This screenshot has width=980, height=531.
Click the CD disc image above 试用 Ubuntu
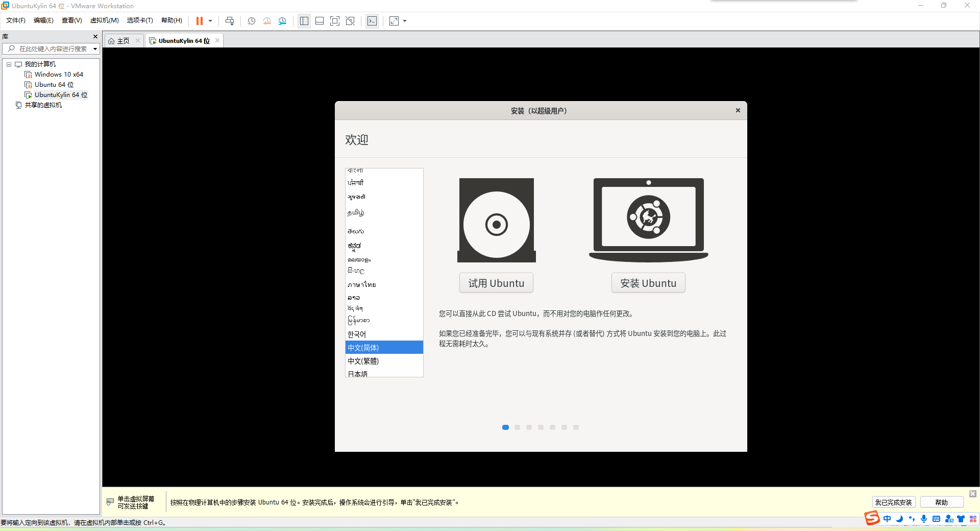coord(497,220)
